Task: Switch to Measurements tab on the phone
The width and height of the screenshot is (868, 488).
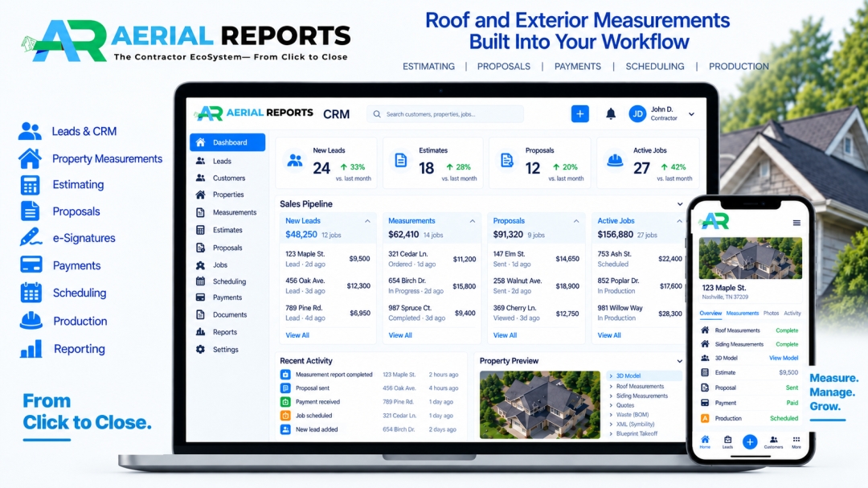Action: tap(743, 313)
